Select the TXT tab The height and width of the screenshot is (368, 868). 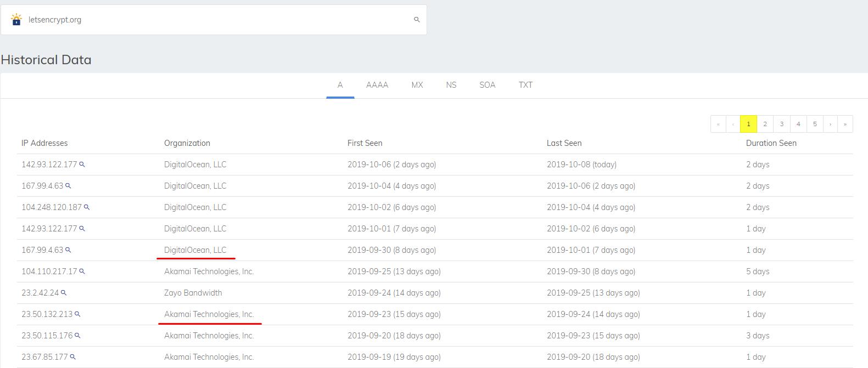click(x=525, y=85)
